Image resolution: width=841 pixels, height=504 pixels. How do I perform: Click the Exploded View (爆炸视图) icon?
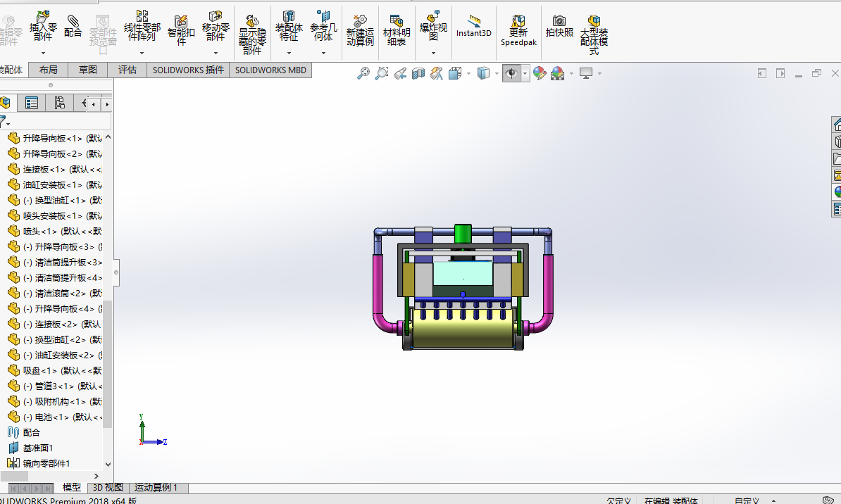point(433,26)
